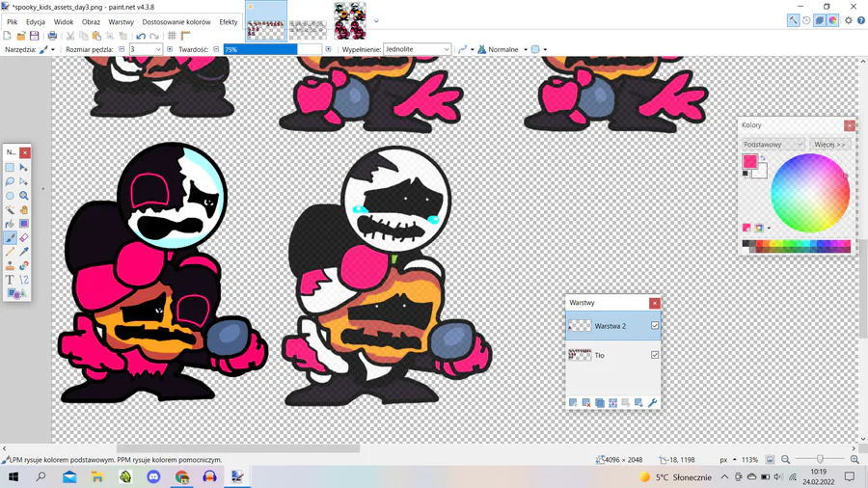
Task: Toggle the History window button in top-right
Action: [x=806, y=20]
